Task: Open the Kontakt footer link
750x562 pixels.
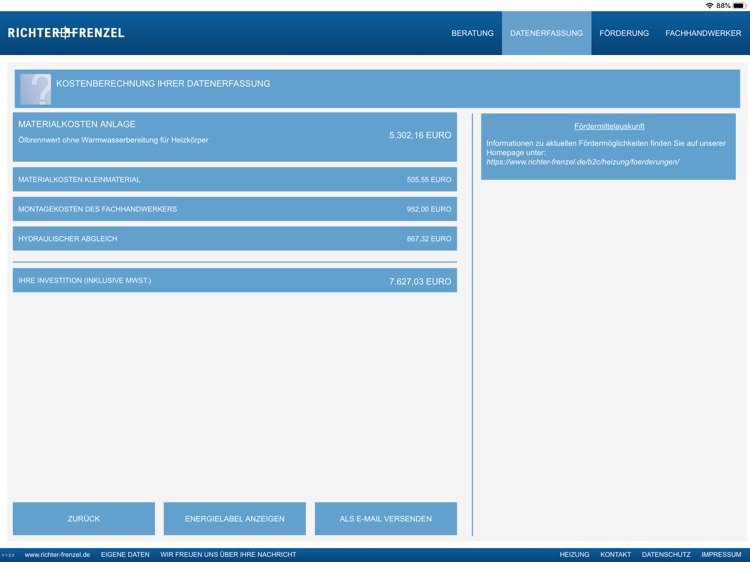Action: (616, 554)
